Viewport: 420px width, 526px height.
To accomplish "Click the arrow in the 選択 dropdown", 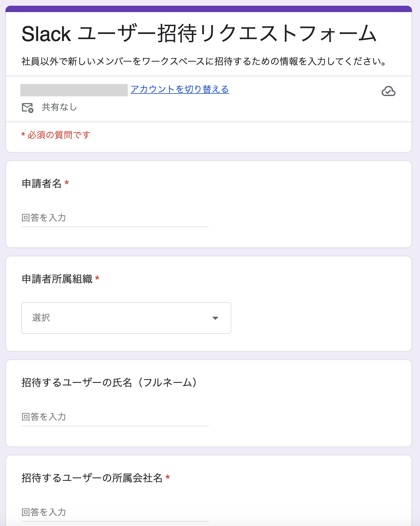I will [215, 318].
